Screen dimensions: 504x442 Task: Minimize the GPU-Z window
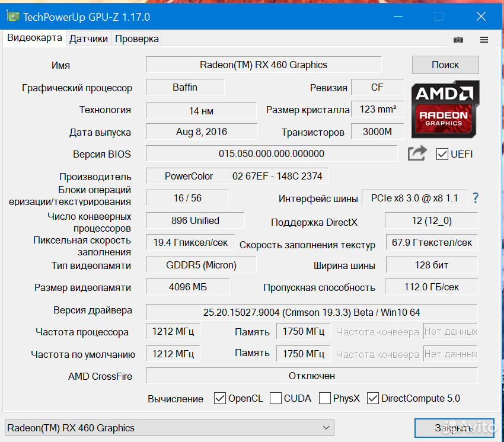[398, 16]
